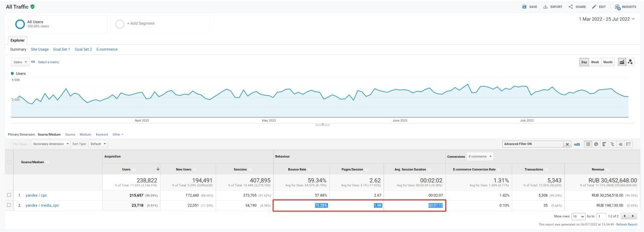Open help tooltip for Sessions column
Screen dimensions: 644x232
pyautogui.click(x=251, y=169)
